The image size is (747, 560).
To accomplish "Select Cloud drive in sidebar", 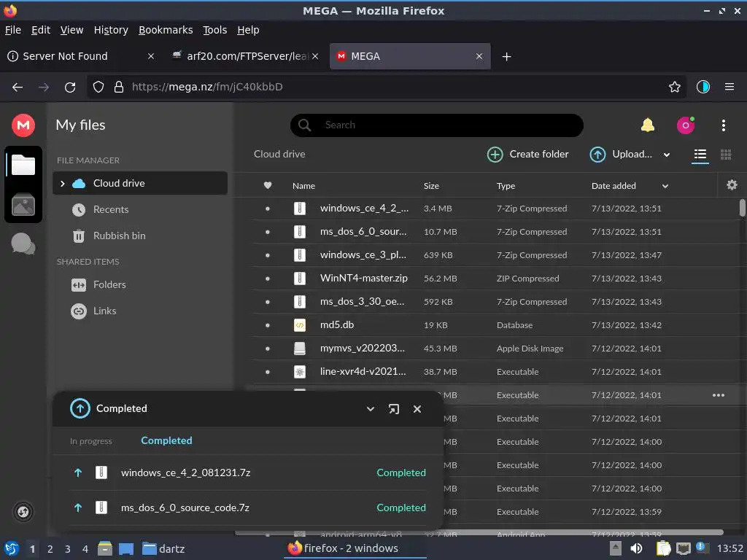I will [139, 183].
